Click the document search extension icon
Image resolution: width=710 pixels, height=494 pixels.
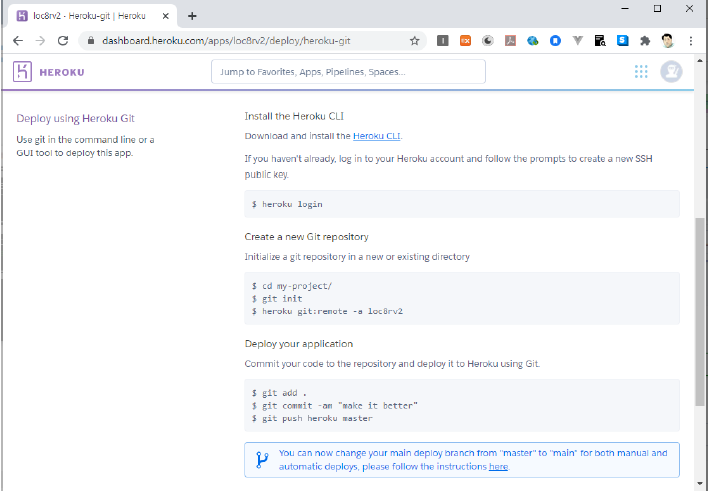[600, 41]
